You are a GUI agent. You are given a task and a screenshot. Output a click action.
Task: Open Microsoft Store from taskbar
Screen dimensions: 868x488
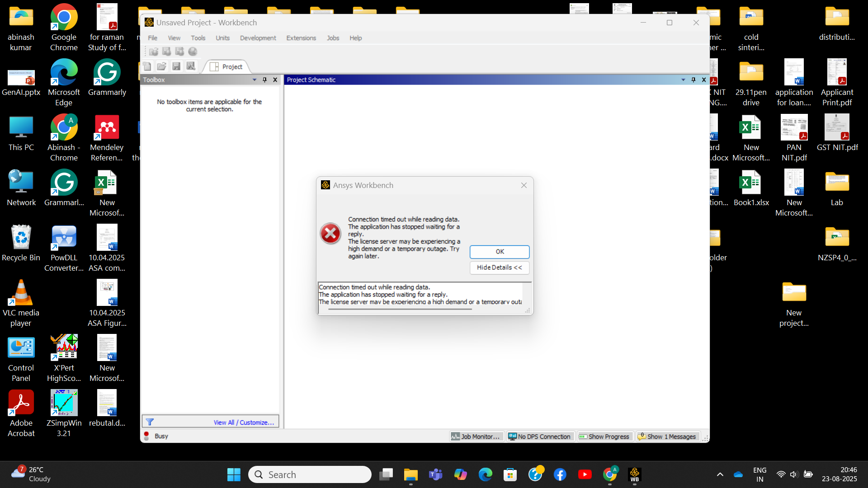(x=510, y=474)
